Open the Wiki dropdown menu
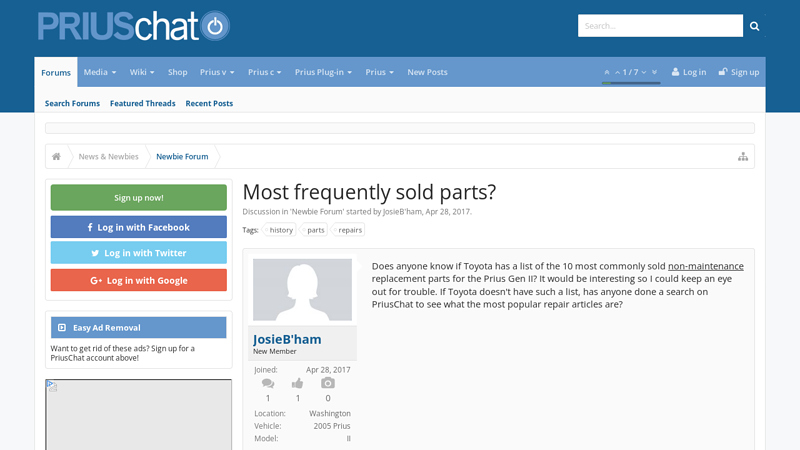This screenshot has width=800, height=450. click(143, 72)
